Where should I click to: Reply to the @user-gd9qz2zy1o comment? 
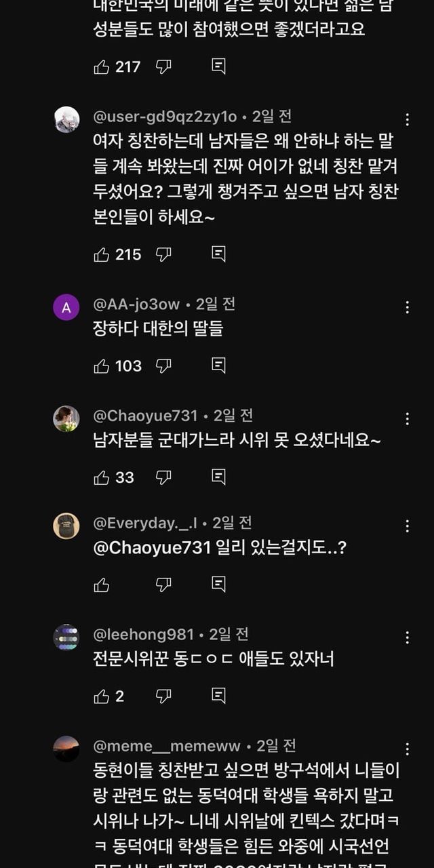(218, 254)
